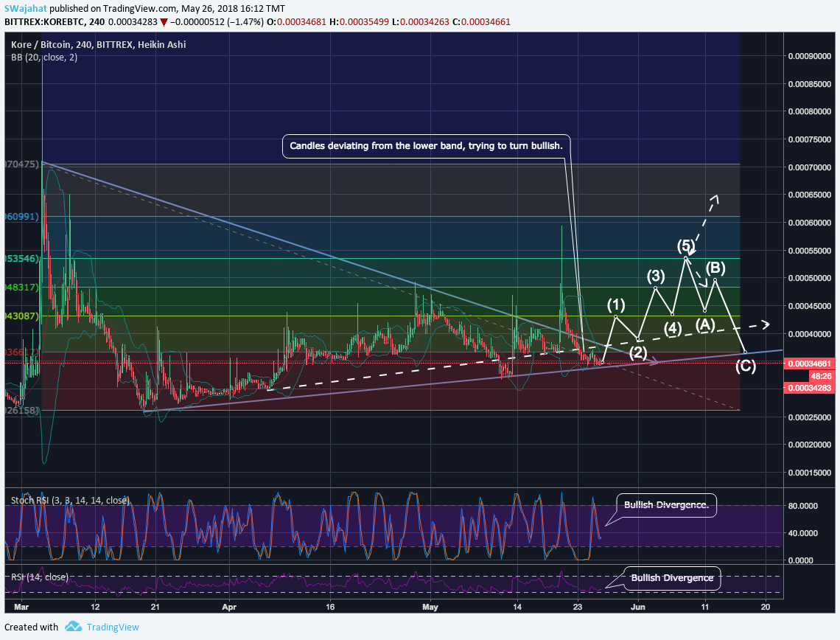Click the '23' date axis label

(x=578, y=607)
